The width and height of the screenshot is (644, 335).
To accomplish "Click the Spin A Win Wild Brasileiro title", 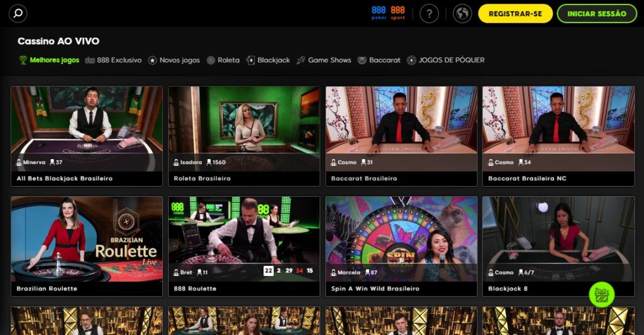I will point(375,288).
